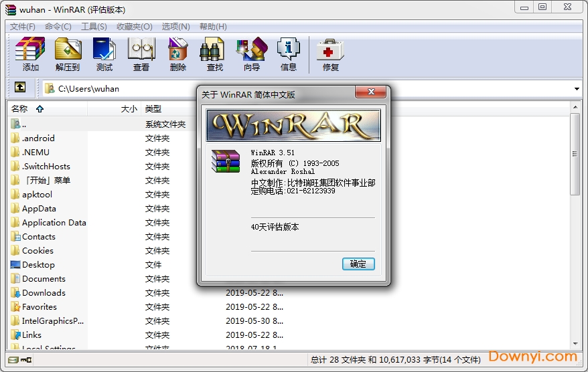
Task: Open the 文件(F) menu
Action: click(x=23, y=27)
